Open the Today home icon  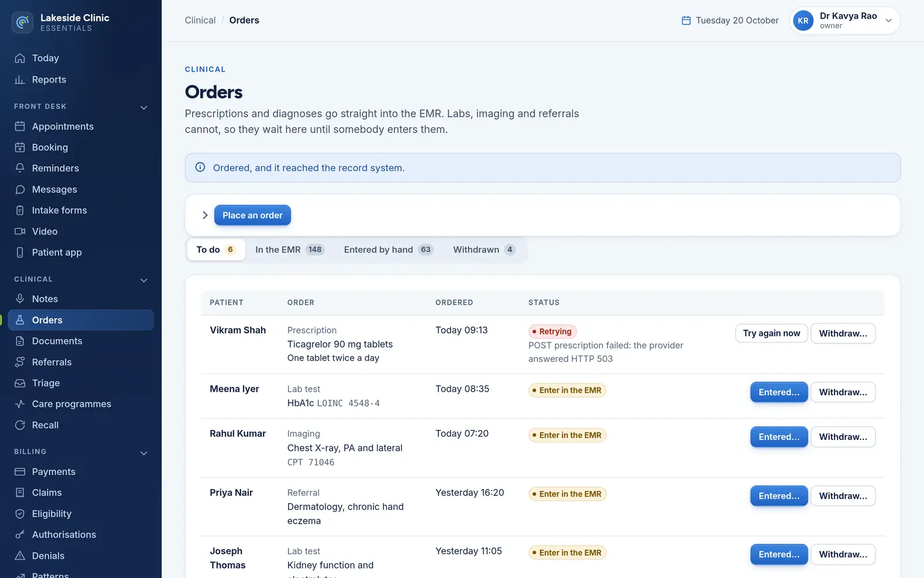click(20, 58)
